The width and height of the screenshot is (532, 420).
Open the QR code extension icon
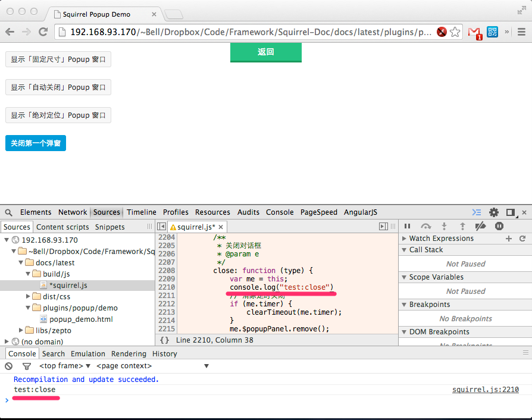click(x=492, y=32)
